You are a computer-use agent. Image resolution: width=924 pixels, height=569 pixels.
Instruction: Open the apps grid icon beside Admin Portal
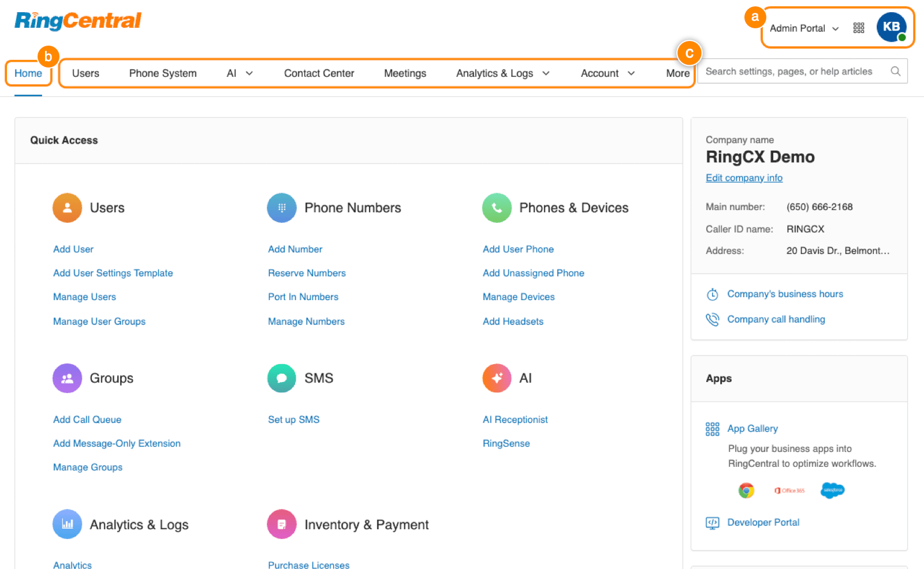[859, 28]
